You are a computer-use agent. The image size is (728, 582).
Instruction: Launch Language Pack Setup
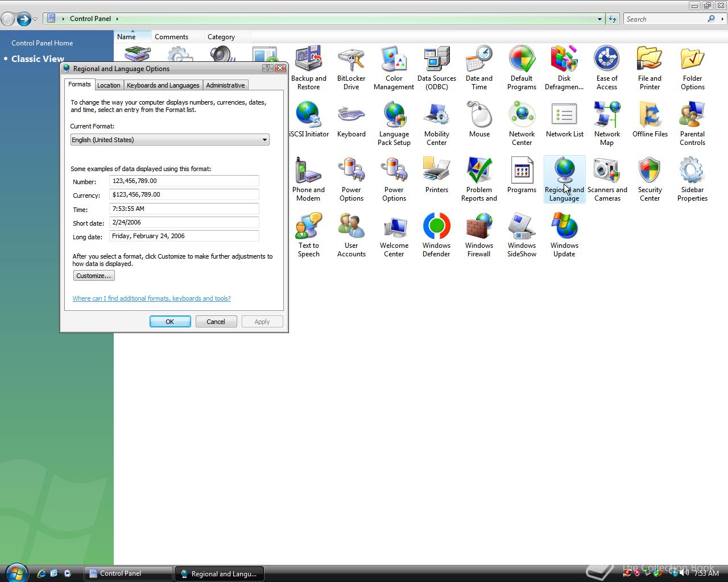(394, 124)
